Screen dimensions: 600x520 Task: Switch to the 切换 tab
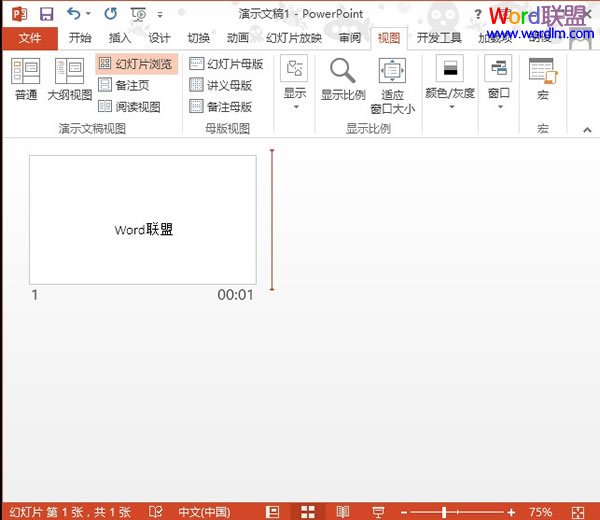tap(199, 38)
